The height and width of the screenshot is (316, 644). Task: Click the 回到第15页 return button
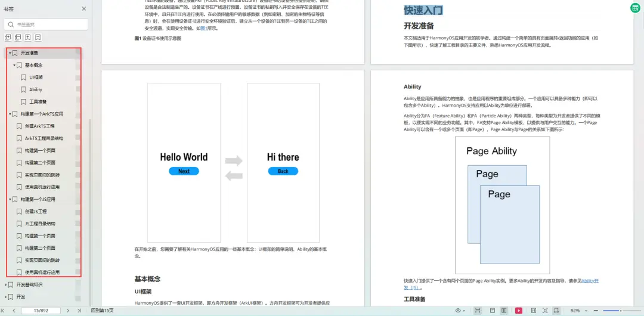click(102, 311)
